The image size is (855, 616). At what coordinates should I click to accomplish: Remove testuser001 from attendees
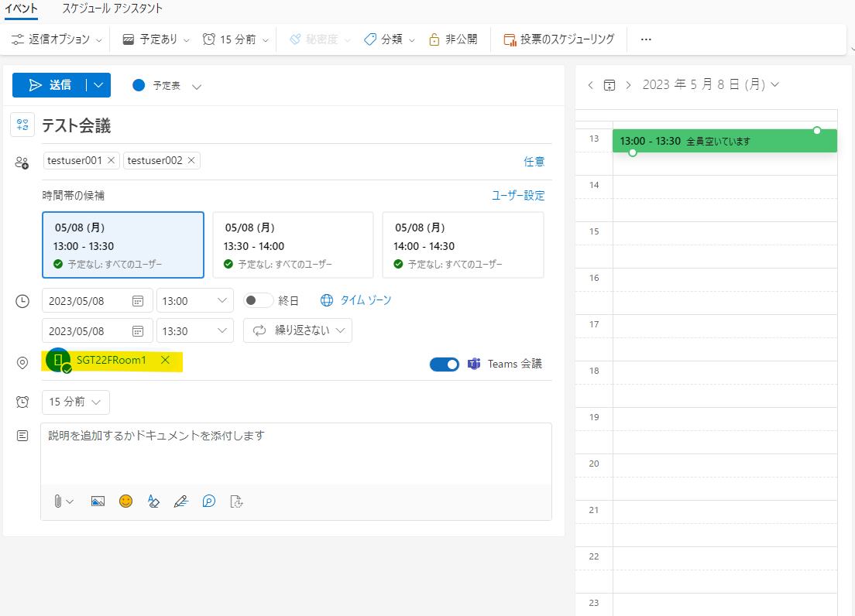[x=112, y=160]
